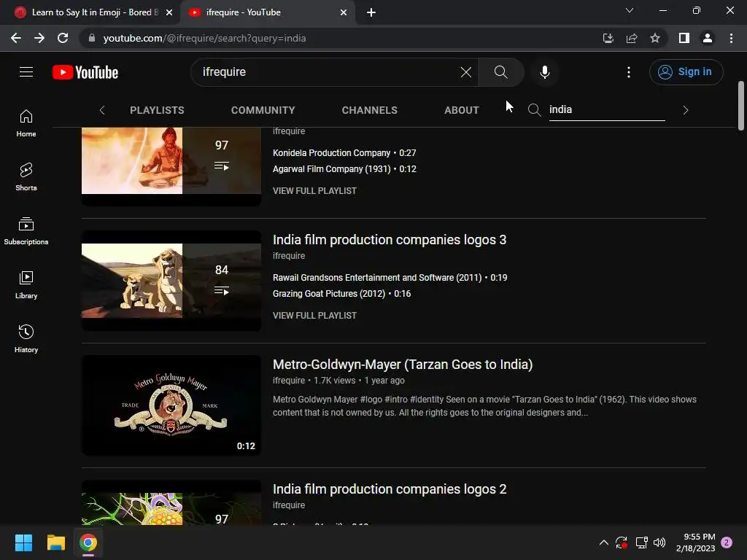
Task: Go forward in browser history
Action: pos(39,38)
